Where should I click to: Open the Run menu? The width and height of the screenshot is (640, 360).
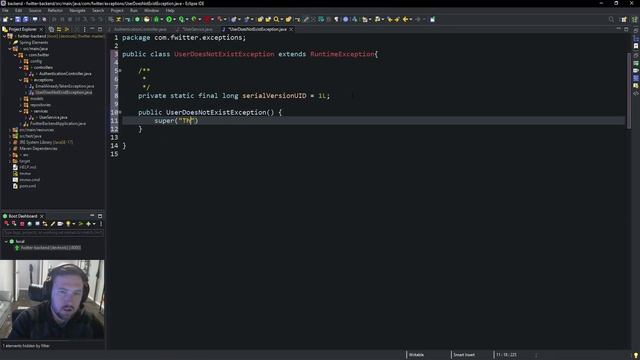133,11
